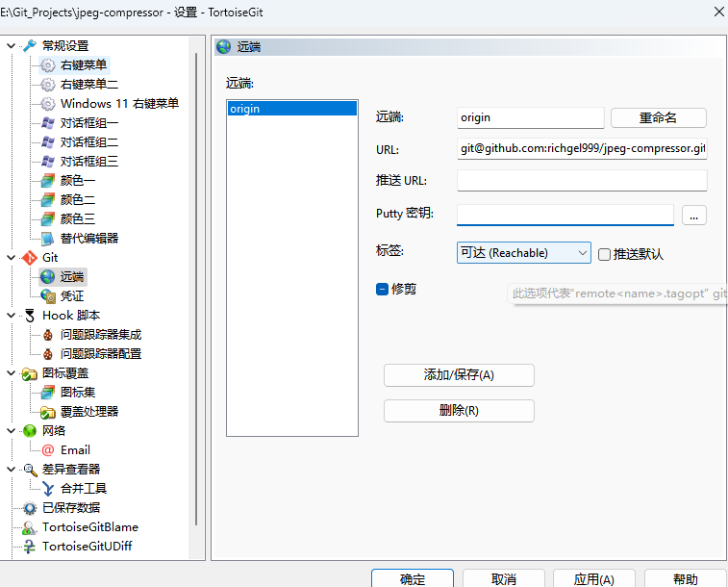Open the 替代编辑器 settings page label
This screenshot has width=728, height=587.
pos(89,239)
